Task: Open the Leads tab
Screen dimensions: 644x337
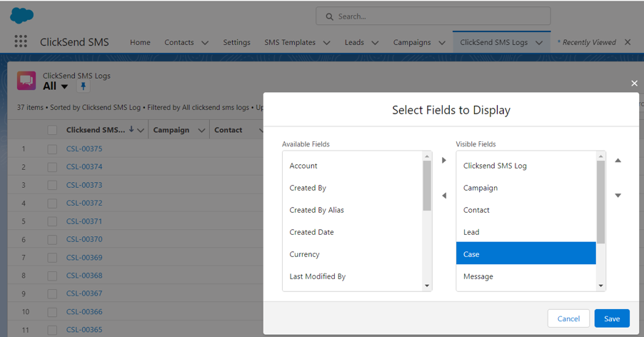Action: [354, 42]
